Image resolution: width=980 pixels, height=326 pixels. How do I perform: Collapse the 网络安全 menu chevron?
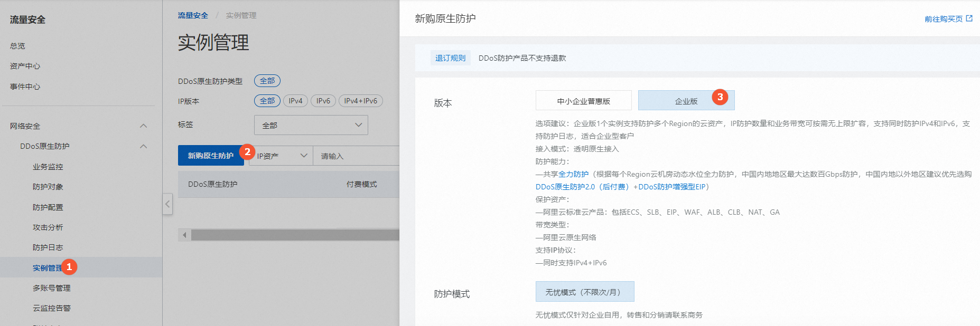click(143, 126)
